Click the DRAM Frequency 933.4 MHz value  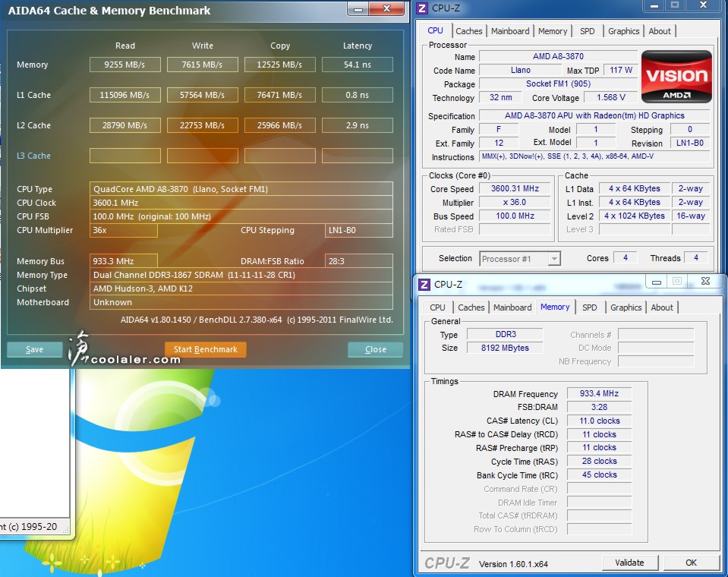[x=599, y=393]
